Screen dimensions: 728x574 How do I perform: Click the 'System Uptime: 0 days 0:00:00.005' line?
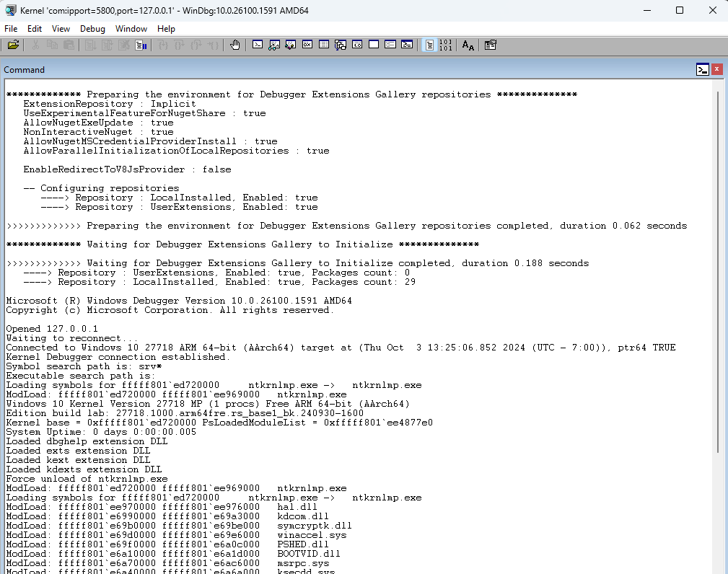[101, 432]
